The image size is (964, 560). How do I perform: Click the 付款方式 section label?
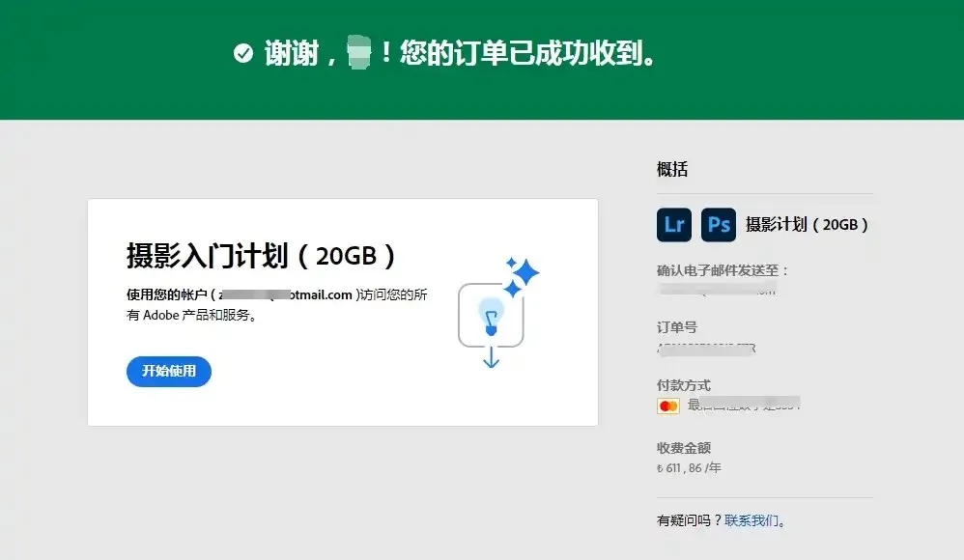pos(676,385)
